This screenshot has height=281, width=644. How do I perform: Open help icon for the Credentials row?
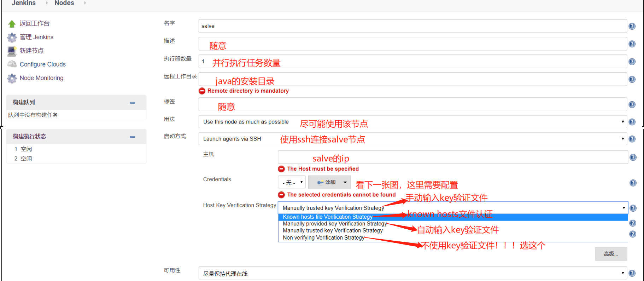tap(633, 183)
